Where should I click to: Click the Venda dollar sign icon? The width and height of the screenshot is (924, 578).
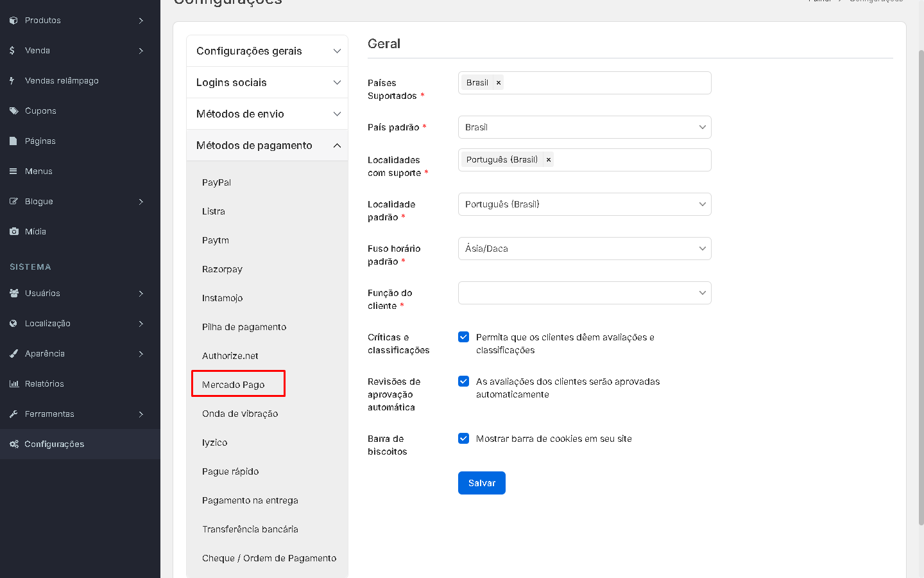pos(12,50)
